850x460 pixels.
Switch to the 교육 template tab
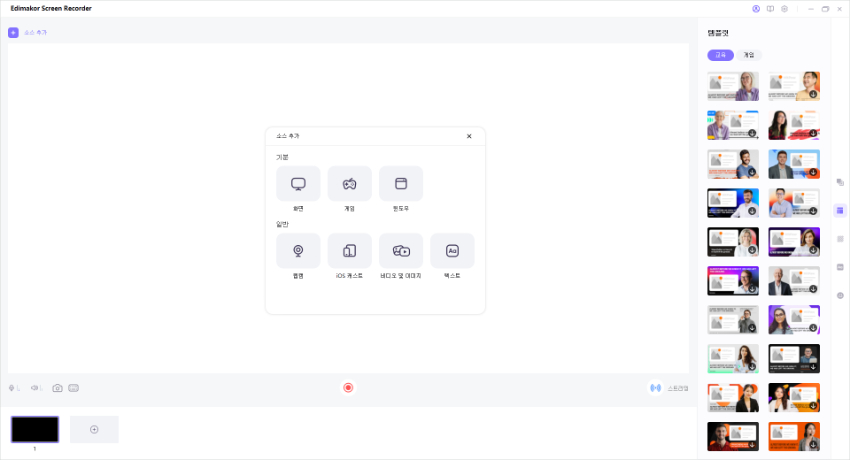click(x=720, y=55)
